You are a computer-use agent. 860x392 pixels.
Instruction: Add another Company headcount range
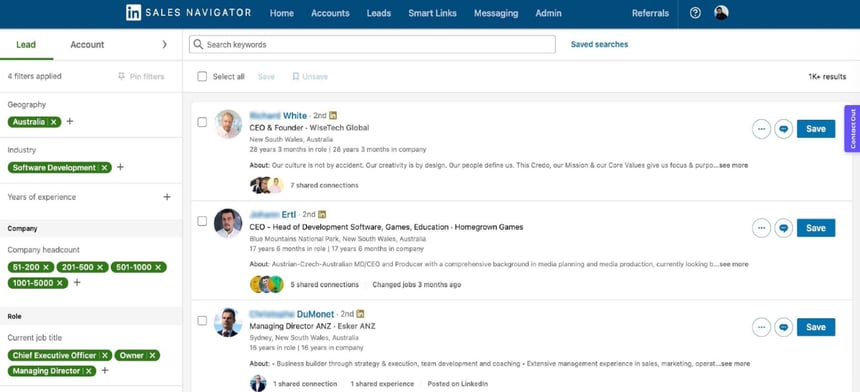tap(77, 283)
